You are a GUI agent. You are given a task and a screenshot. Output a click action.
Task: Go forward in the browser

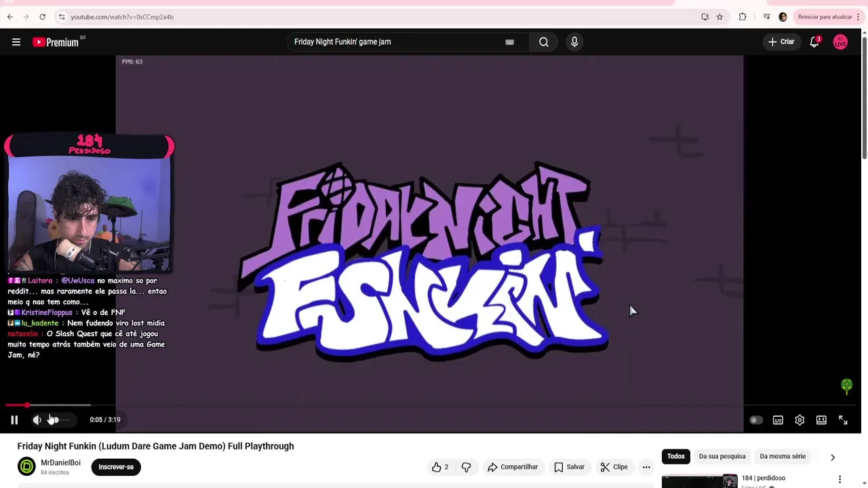coord(26,17)
